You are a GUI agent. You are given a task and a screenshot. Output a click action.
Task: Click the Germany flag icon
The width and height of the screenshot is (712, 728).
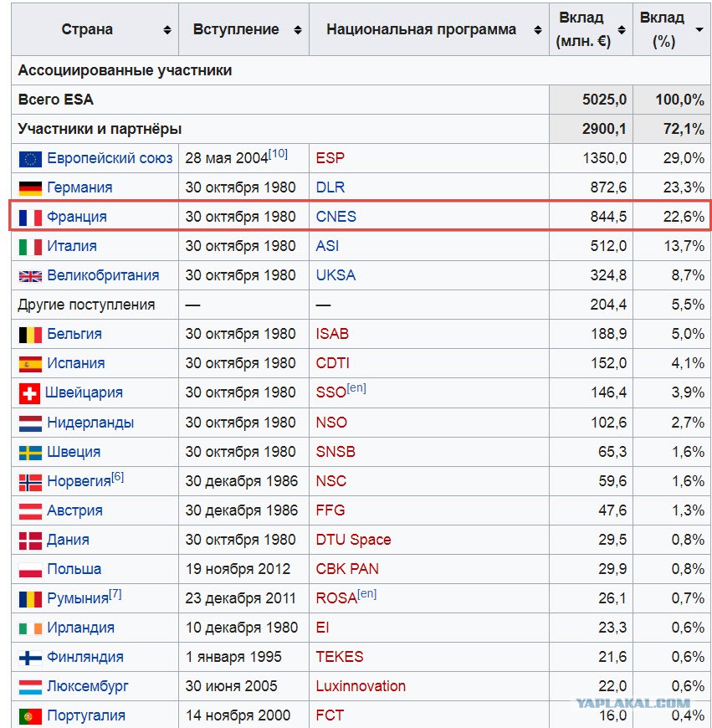click(x=30, y=188)
